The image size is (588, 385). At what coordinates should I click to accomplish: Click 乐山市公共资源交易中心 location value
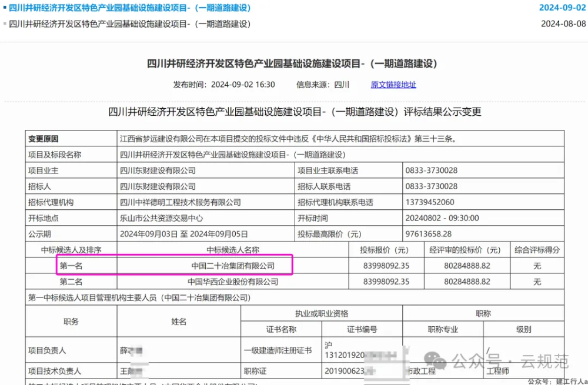pos(162,218)
